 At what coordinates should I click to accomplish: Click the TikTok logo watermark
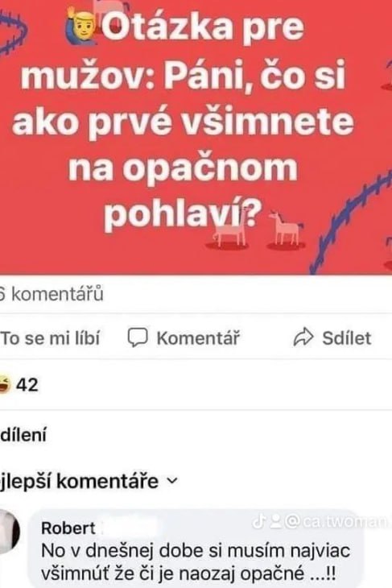259,521
